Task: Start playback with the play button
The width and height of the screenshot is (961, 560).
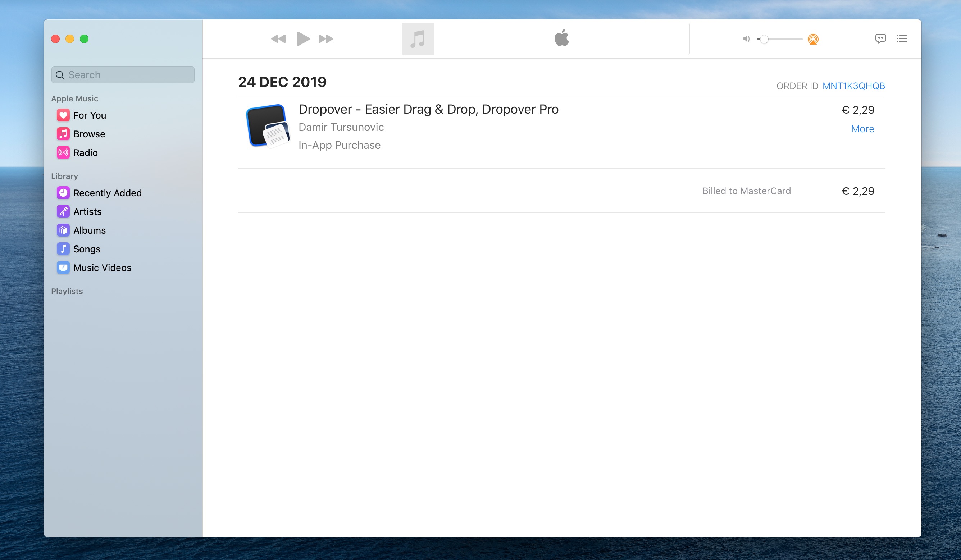Action: point(303,39)
